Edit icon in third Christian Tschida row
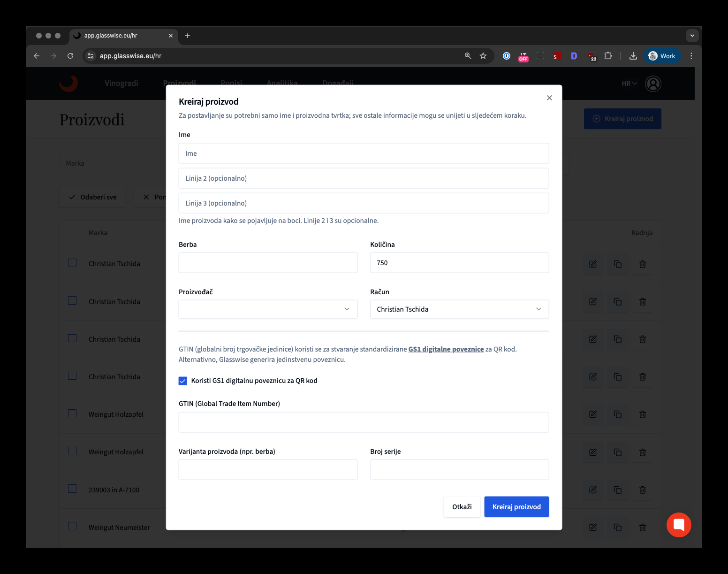The width and height of the screenshot is (728, 574). point(593,339)
